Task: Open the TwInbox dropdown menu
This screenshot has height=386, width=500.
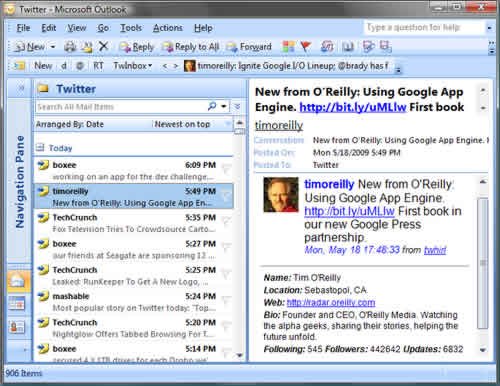Action: coord(133,66)
